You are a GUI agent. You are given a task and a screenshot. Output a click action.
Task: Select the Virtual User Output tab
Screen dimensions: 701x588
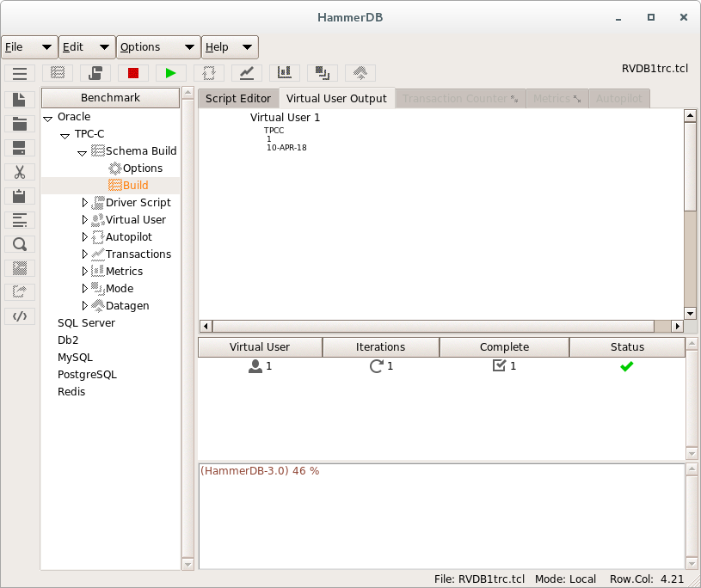(336, 98)
